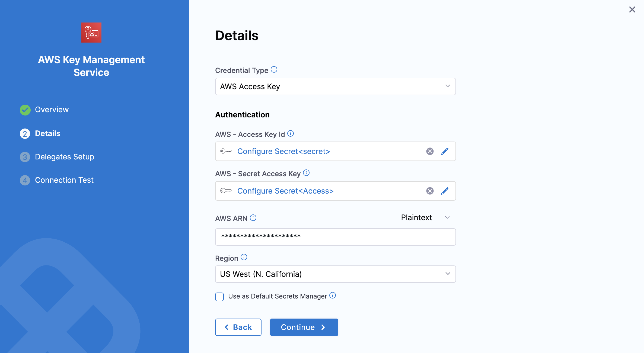The width and height of the screenshot is (644, 353).
Task: Enable Use as Default Secrets Manager checkbox
Action: [219, 297]
